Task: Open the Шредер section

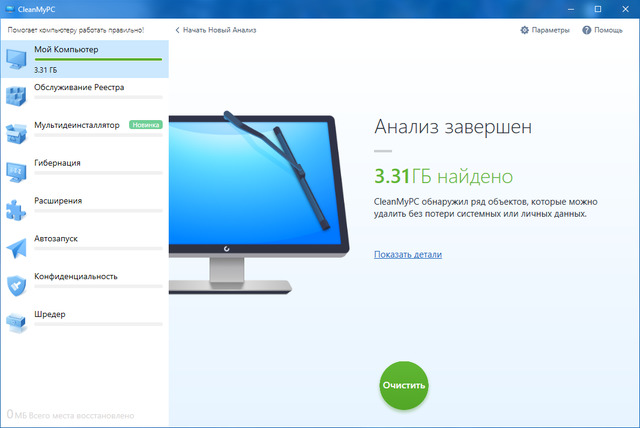Action: (84, 324)
